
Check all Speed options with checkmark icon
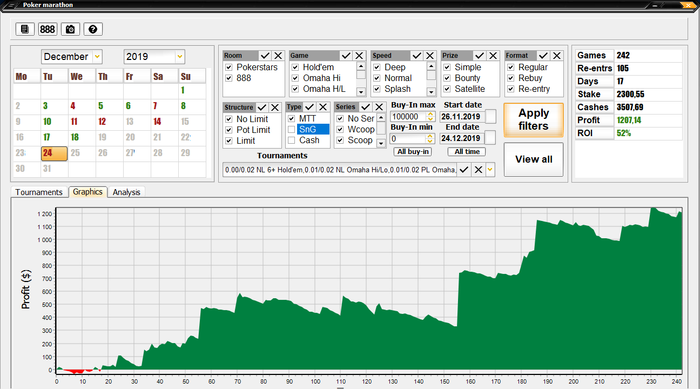click(417, 55)
